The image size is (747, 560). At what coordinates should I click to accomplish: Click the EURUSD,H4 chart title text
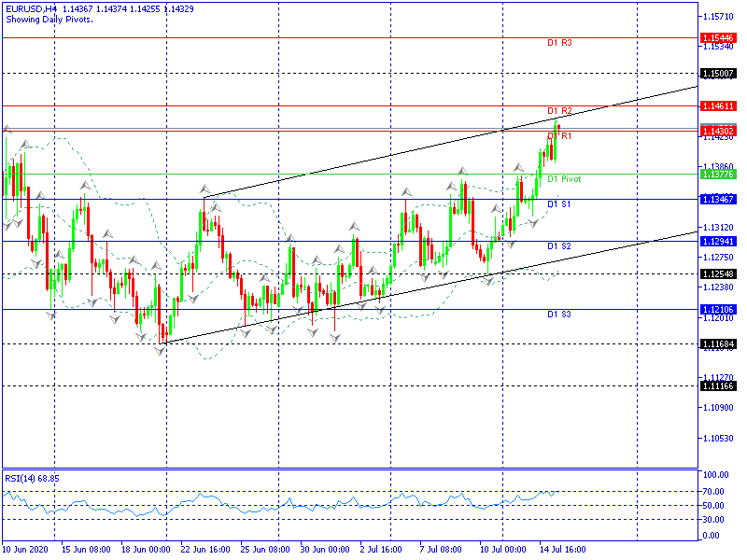tap(28, 9)
